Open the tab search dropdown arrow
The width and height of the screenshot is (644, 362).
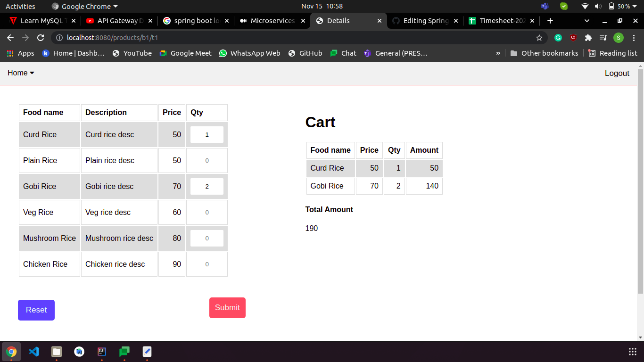coord(587,21)
